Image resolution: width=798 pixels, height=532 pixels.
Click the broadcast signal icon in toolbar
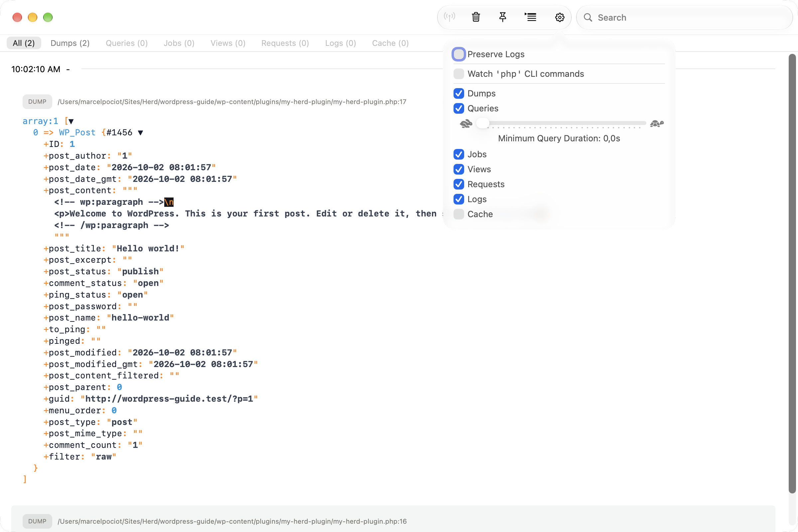(449, 17)
